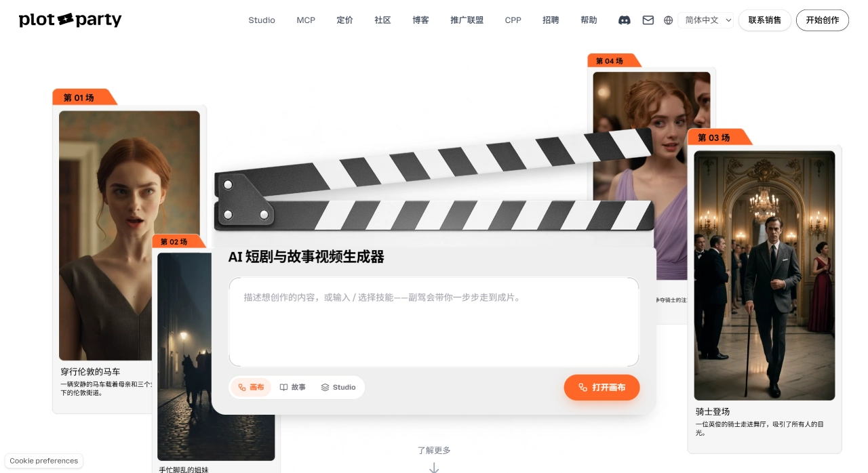Click the plot party logo
The image size is (868, 473).
tap(71, 20)
